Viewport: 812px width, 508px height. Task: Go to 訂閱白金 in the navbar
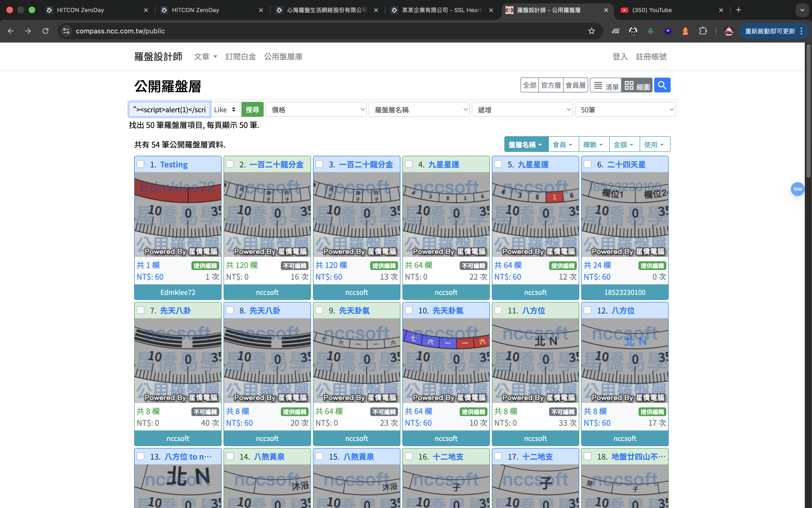point(241,56)
